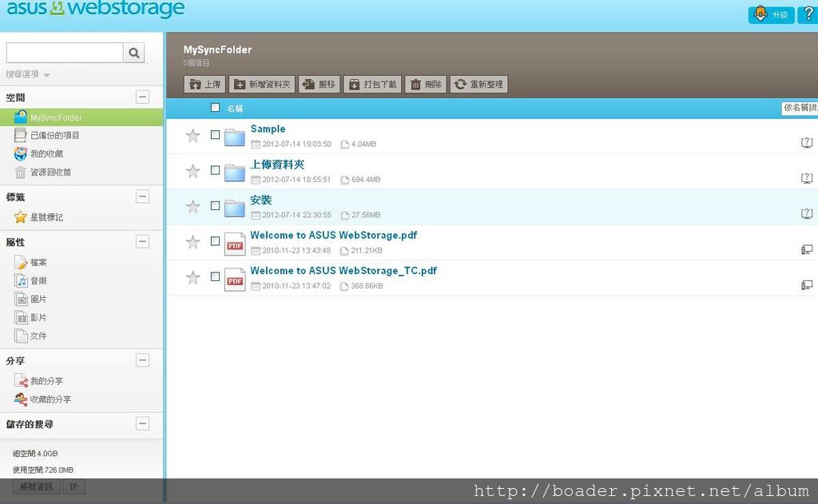Click device icon on Welcome to ASUS WebStorage.pdf row
This screenshot has width=818, height=504.
pyautogui.click(x=807, y=249)
